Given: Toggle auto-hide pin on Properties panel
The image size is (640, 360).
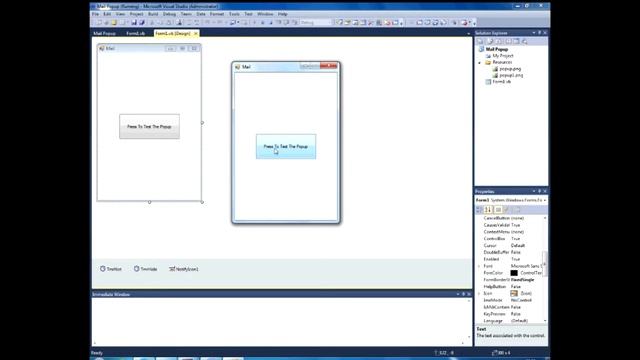Looking at the screenshot, I should click(x=539, y=191).
